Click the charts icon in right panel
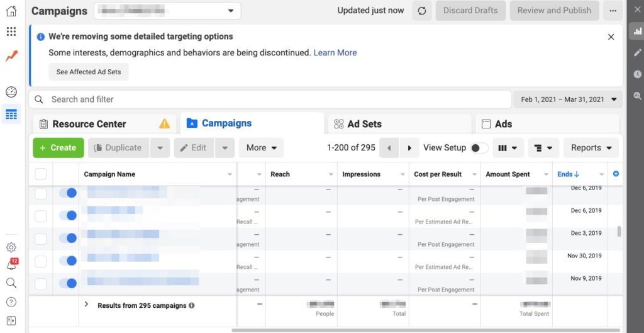644x333 pixels. click(x=636, y=30)
